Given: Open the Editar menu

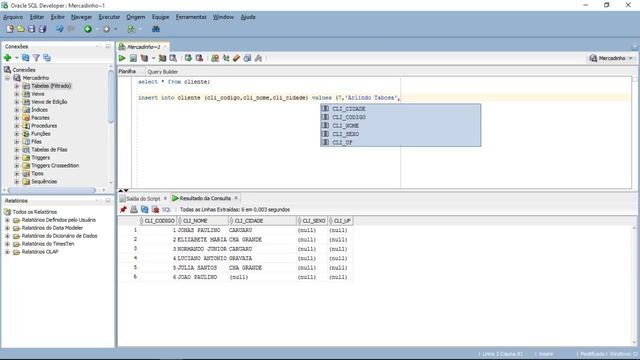Looking at the screenshot, I should pyautogui.click(x=37, y=17).
